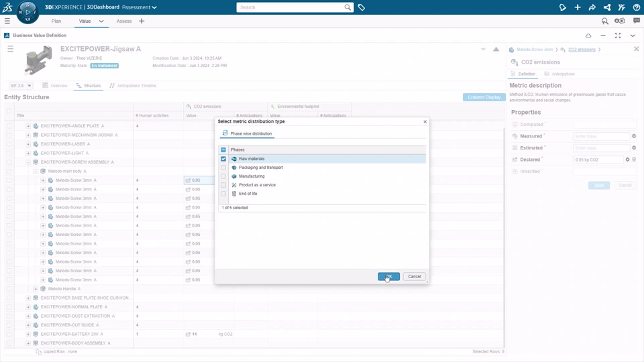Open the notifications icon in top bar
Image resolution: width=644 pixels, height=362 pixels.
(x=563, y=7)
